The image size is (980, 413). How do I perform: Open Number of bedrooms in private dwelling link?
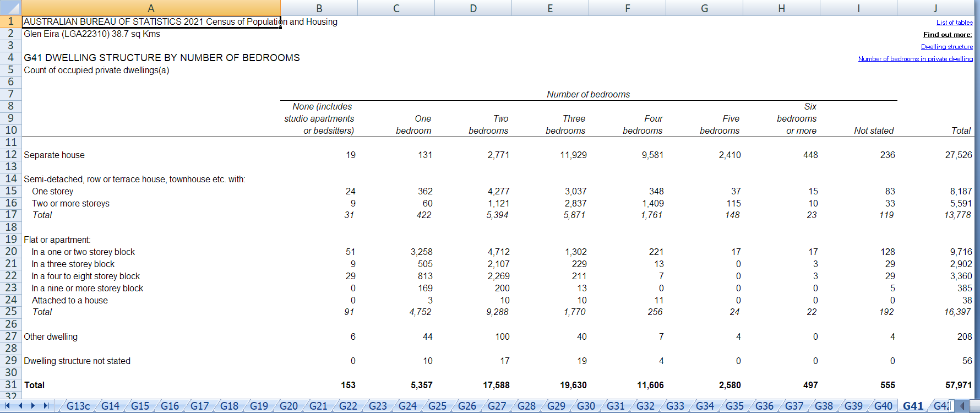(915, 59)
